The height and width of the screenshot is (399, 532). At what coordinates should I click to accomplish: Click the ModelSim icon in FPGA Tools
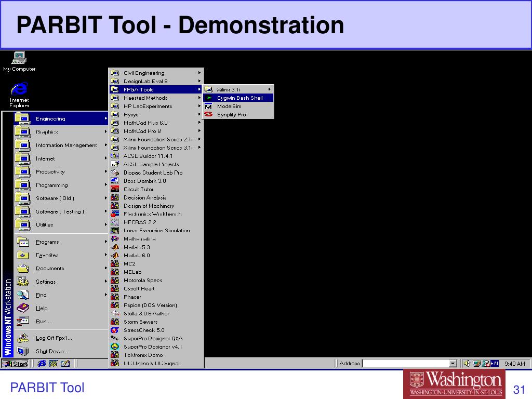pyautogui.click(x=209, y=106)
